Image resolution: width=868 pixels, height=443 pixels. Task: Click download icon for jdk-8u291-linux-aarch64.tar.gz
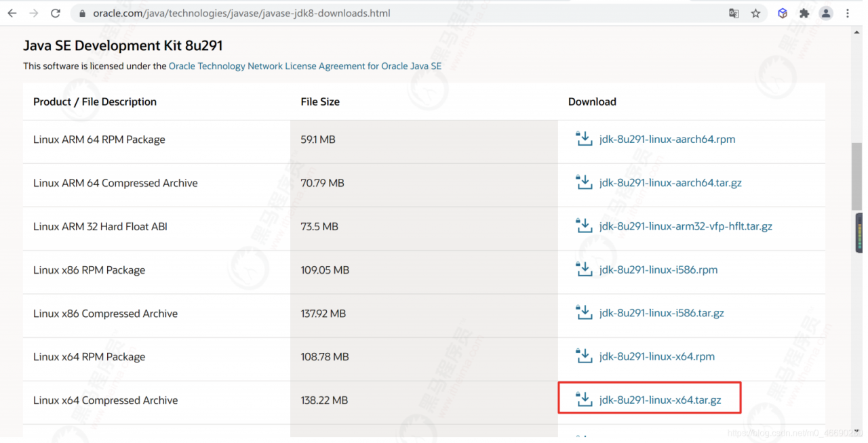tap(584, 182)
